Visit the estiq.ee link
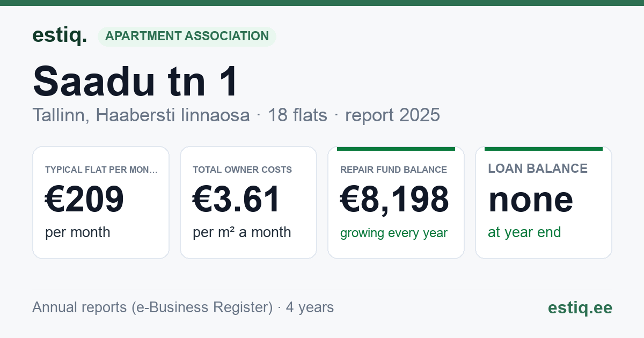 click(580, 307)
